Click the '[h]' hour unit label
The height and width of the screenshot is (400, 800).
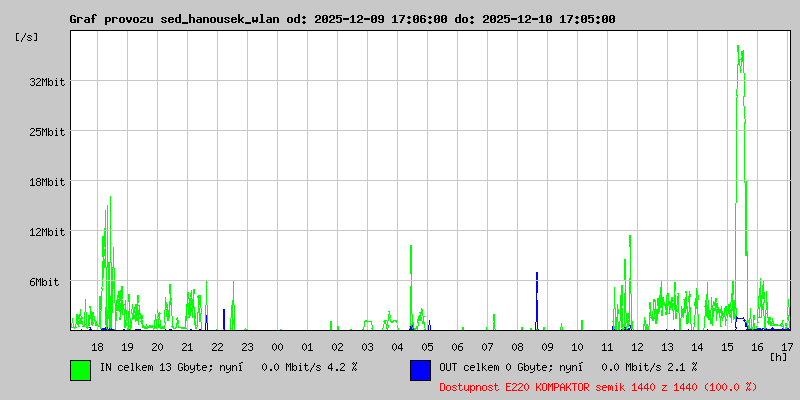click(x=779, y=357)
